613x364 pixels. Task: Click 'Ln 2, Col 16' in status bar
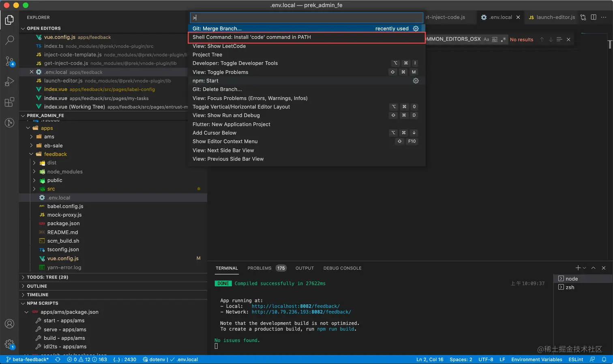tap(430, 360)
